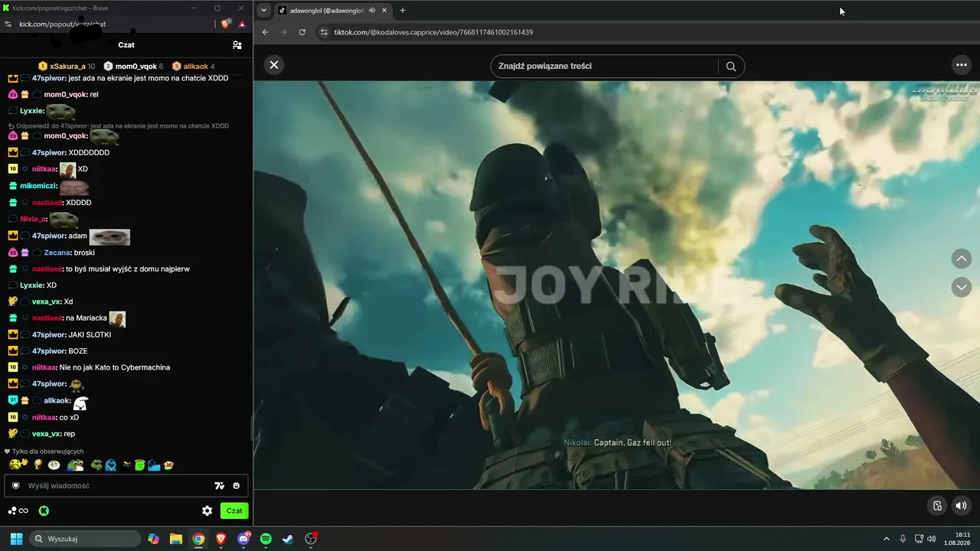Open Discord from the taskbar
Screen dimensions: 980x551
pyautogui.click(x=243, y=539)
